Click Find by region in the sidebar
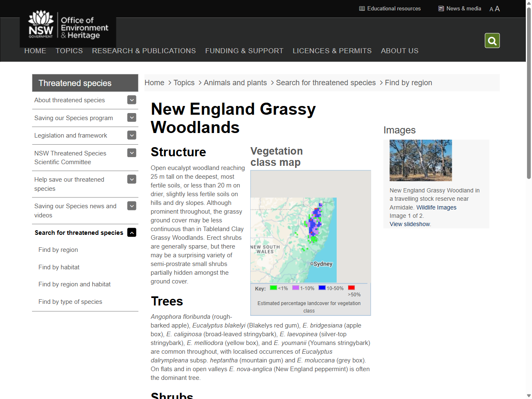 [x=58, y=250]
